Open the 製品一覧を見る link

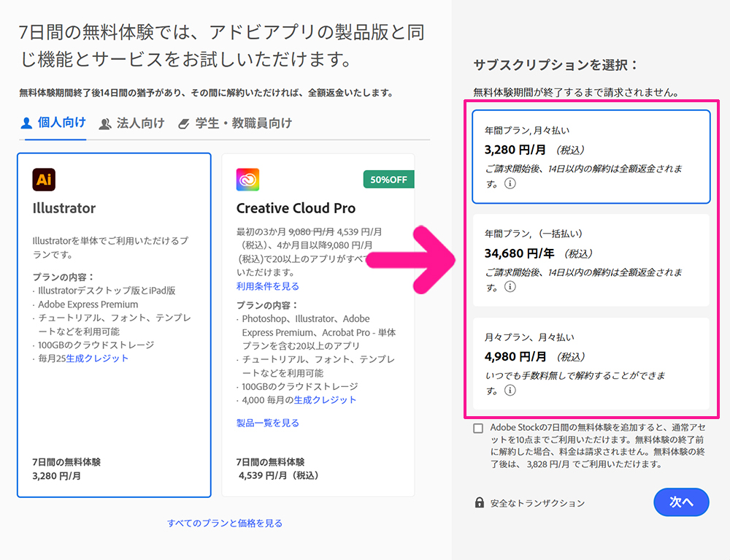point(267,422)
